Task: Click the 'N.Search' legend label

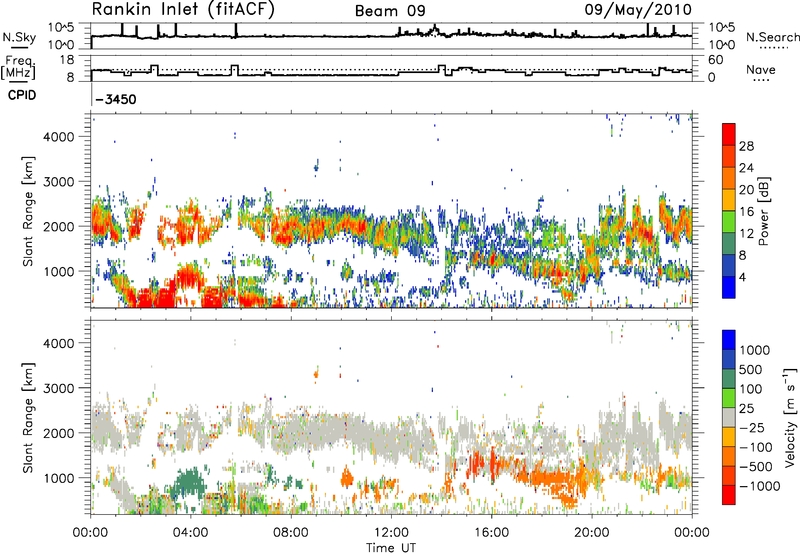Action: pos(772,37)
